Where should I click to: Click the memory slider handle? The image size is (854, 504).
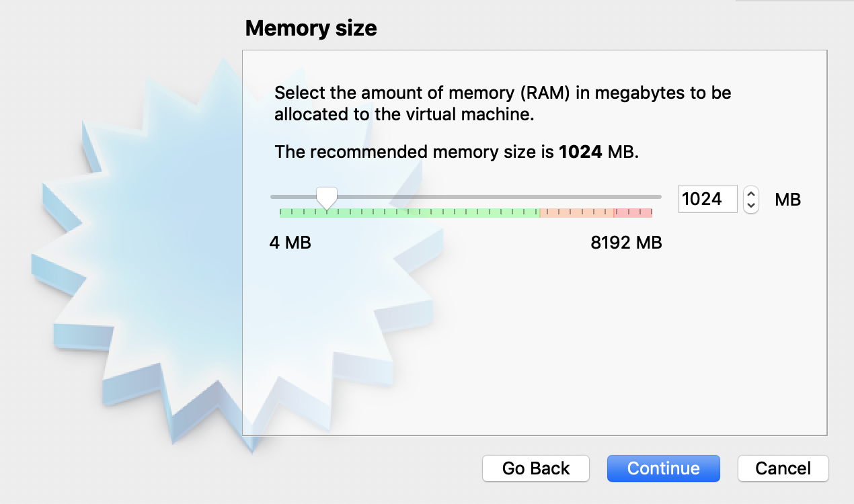click(327, 197)
